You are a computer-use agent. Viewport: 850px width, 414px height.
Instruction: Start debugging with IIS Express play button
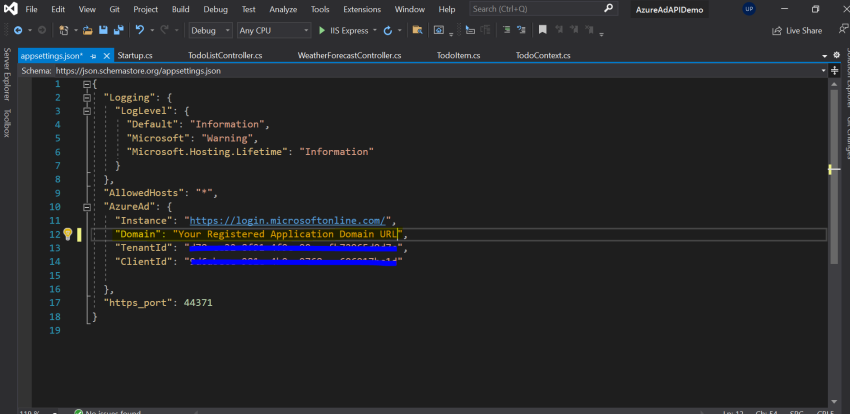(322, 31)
